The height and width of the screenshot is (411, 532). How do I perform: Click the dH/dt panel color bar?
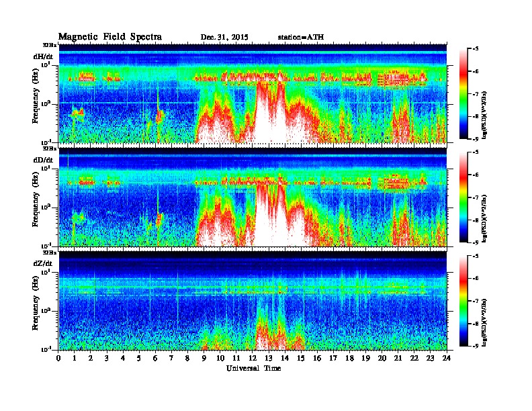point(463,93)
